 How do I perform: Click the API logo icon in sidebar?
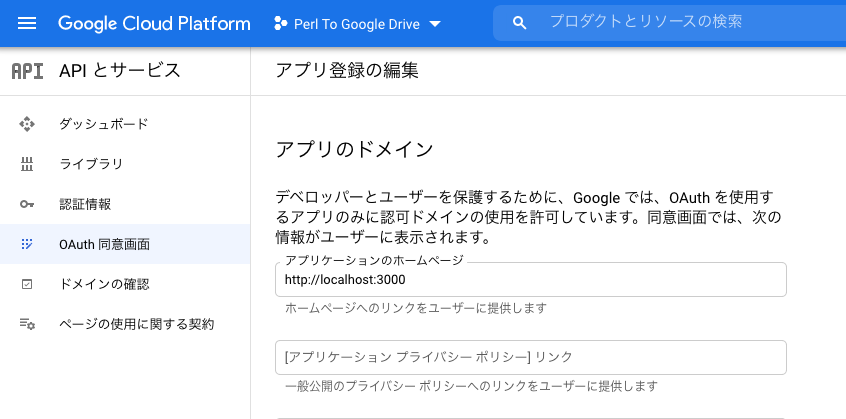[x=28, y=71]
